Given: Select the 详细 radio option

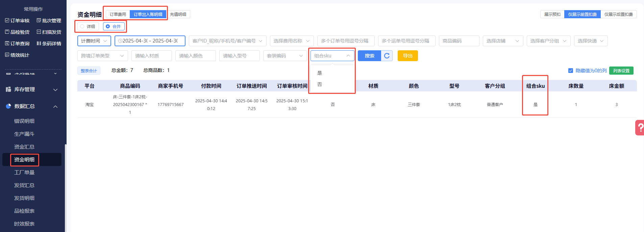Looking at the screenshot, I should pyautogui.click(x=82, y=26).
